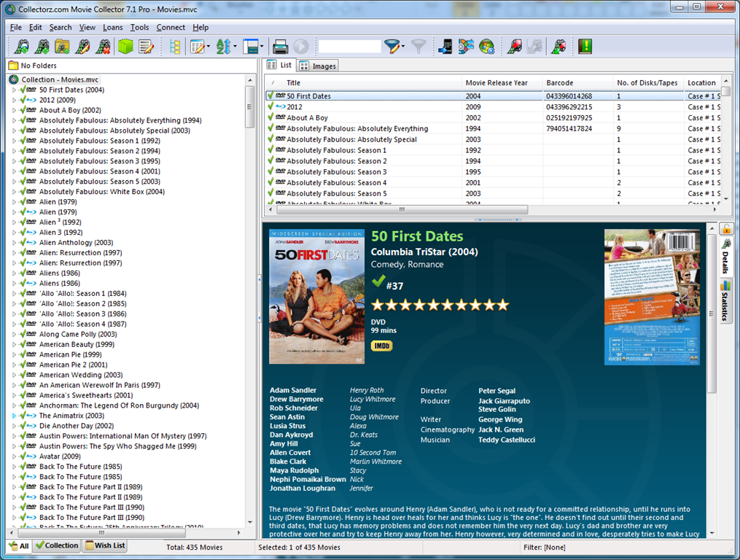Click the padlock icon on detail panel
This screenshot has width=740, height=560.
(726, 228)
